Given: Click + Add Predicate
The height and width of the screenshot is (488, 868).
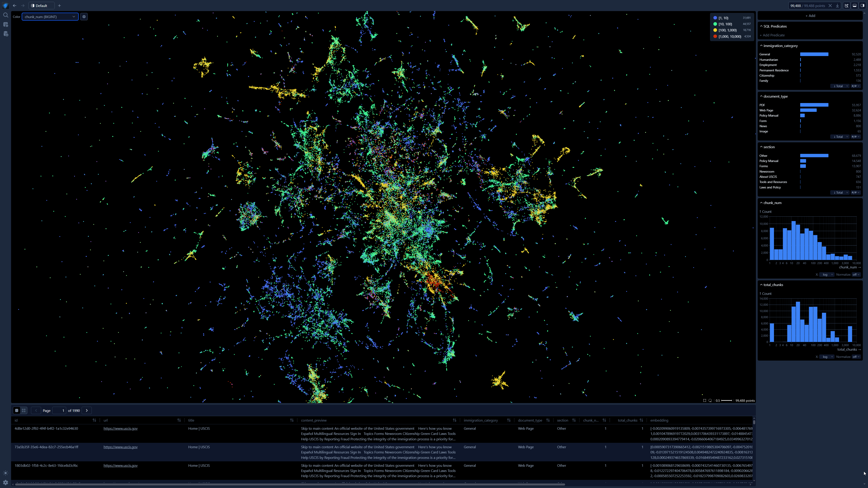Looking at the screenshot, I should coord(772,35).
